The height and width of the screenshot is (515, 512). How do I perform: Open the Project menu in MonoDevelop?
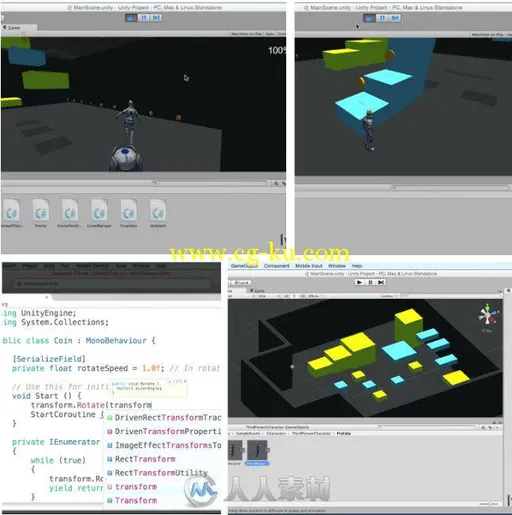[x=30, y=266]
